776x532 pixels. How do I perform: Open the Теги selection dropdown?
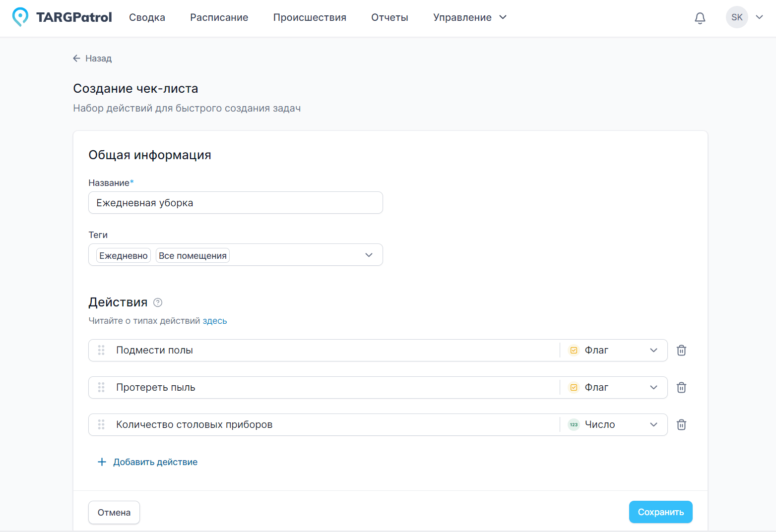click(x=369, y=254)
